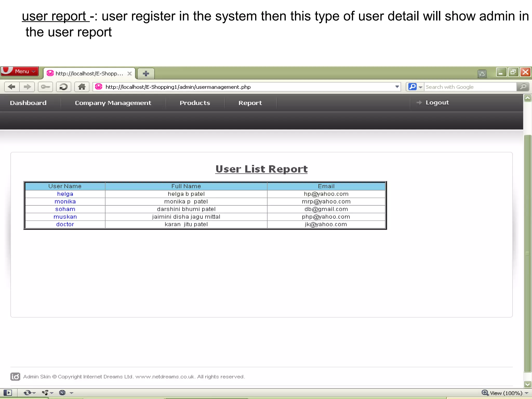Image resolution: width=532 pixels, height=399 pixels.
Task: Select full name karan jitu patel
Action: coord(186,224)
